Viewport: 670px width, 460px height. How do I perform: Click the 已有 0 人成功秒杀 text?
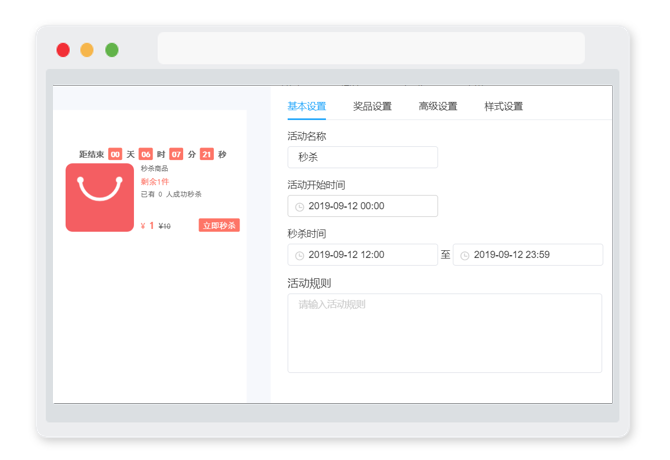point(171,194)
